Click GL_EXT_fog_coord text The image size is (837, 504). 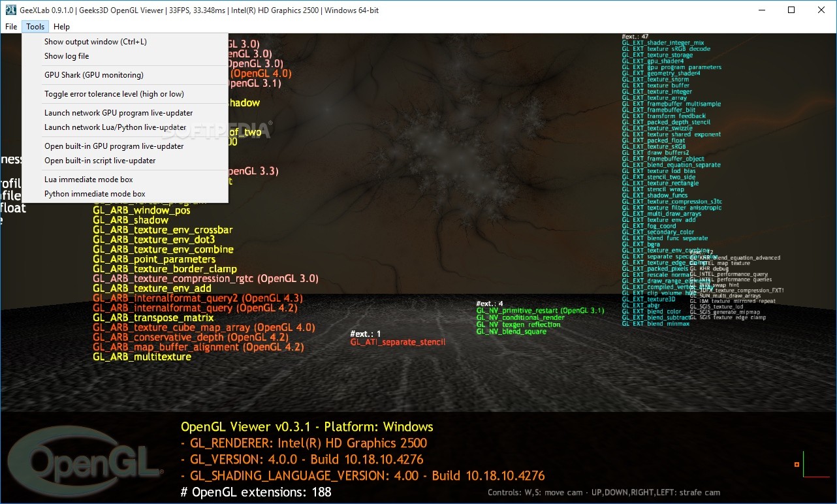tap(649, 226)
